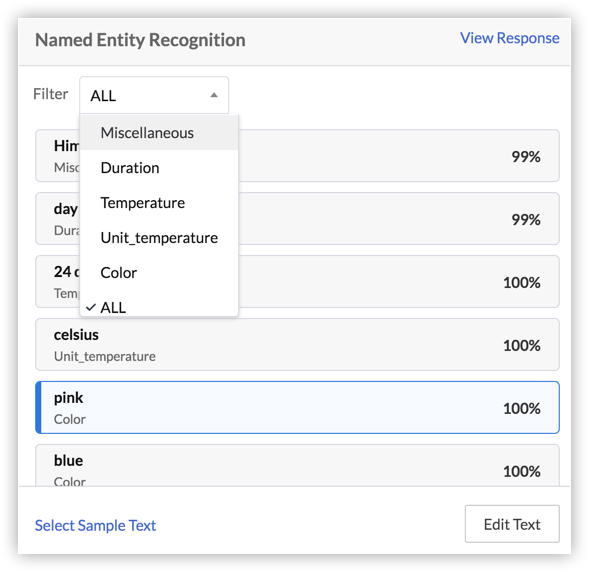
Task: Click the Filter combo box showing ALL
Action: (x=154, y=95)
